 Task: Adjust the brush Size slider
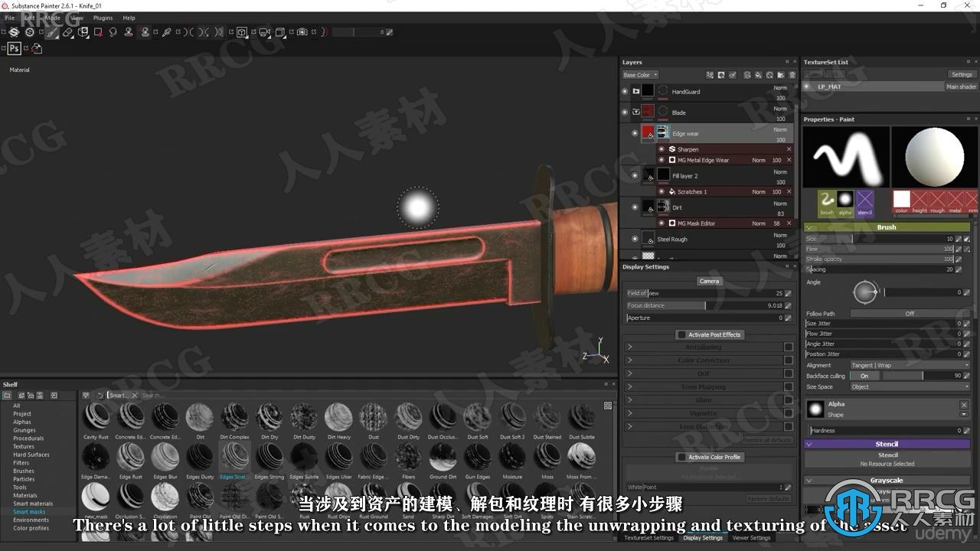pyautogui.click(x=880, y=239)
